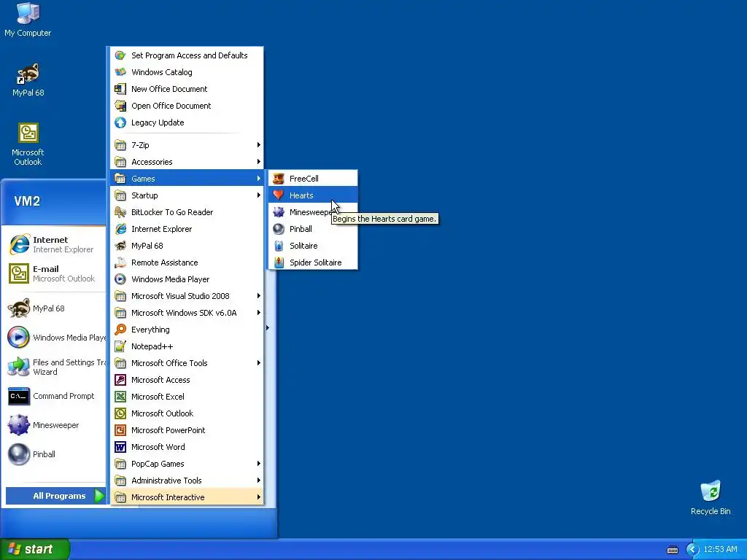Click the Microsoft Excel icon

[x=120, y=397]
